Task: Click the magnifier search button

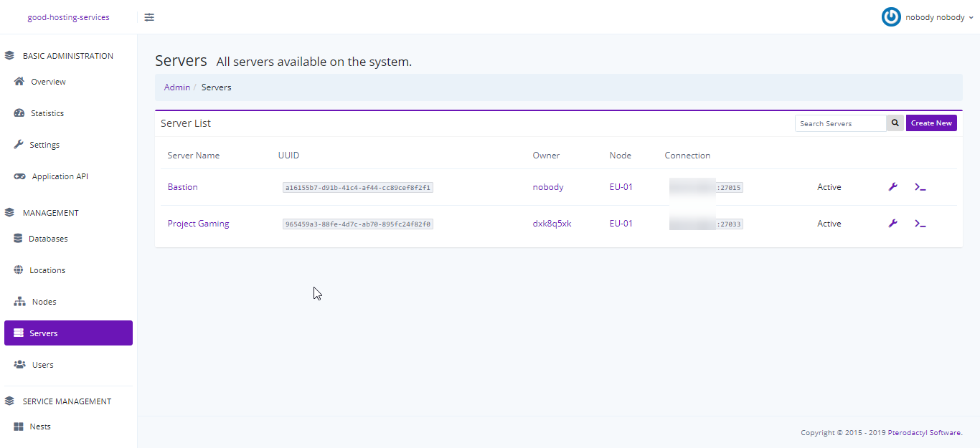Action: coord(895,123)
